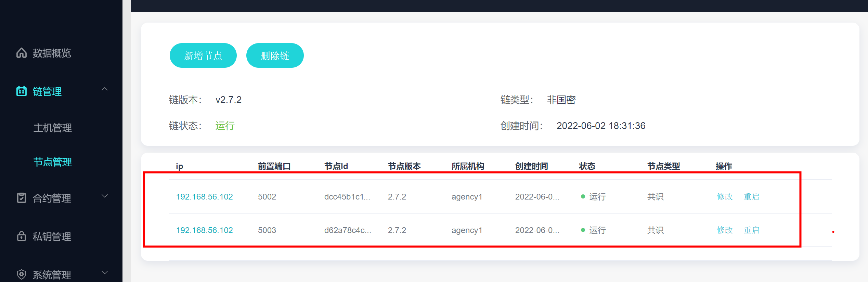Click the 创建时间 column header
Image resolution: width=868 pixels, height=282 pixels.
(x=531, y=166)
